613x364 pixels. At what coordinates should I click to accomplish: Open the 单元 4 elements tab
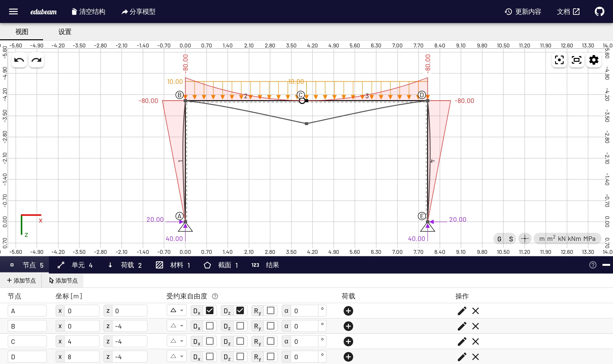pyautogui.click(x=75, y=265)
